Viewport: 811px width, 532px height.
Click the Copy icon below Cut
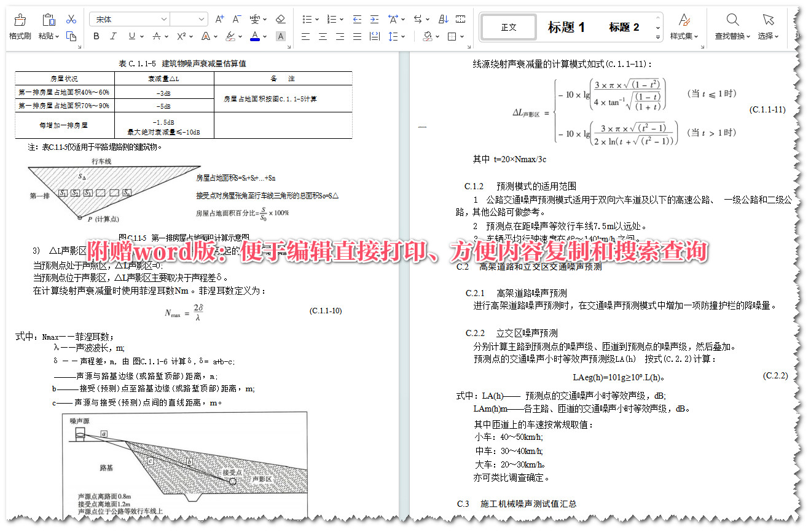(x=71, y=36)
